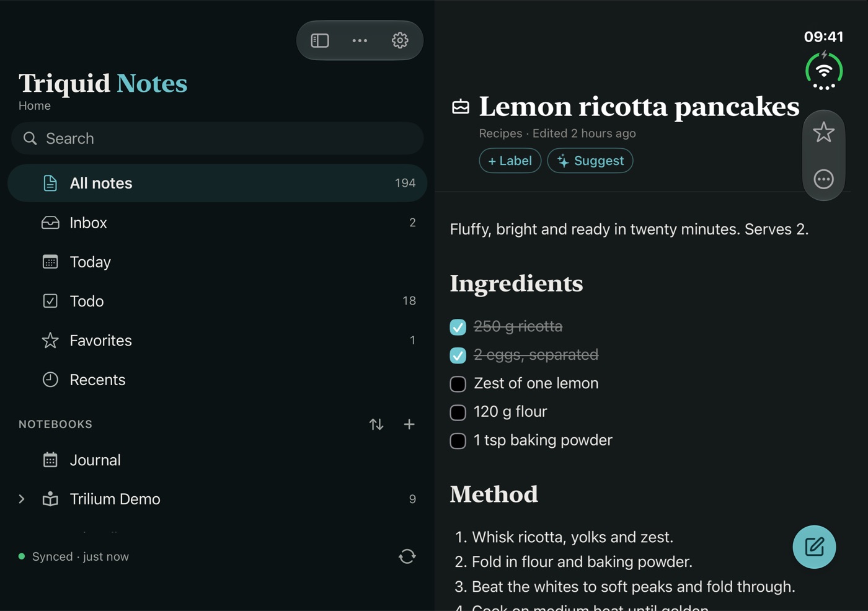The width and height of the screenshot is (868, 611).
Task: Open the three-dot menu in top toolbar
Action: 360,40
